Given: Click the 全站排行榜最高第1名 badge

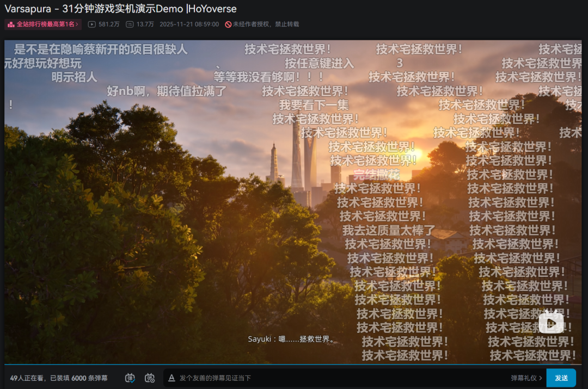Looking at the screenshot, I should [x=42, y=24].
